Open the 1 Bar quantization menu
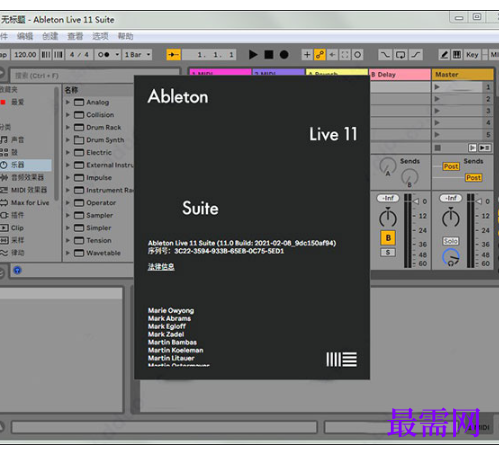Screen dimensions: 499x454 click(x=137, y=55)
